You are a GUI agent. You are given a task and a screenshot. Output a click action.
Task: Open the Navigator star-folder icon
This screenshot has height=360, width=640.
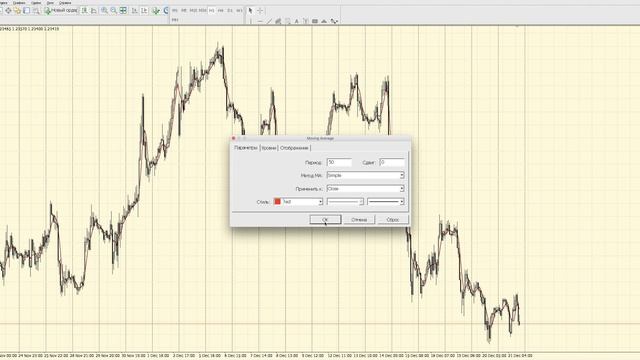[x=18, y=10]
